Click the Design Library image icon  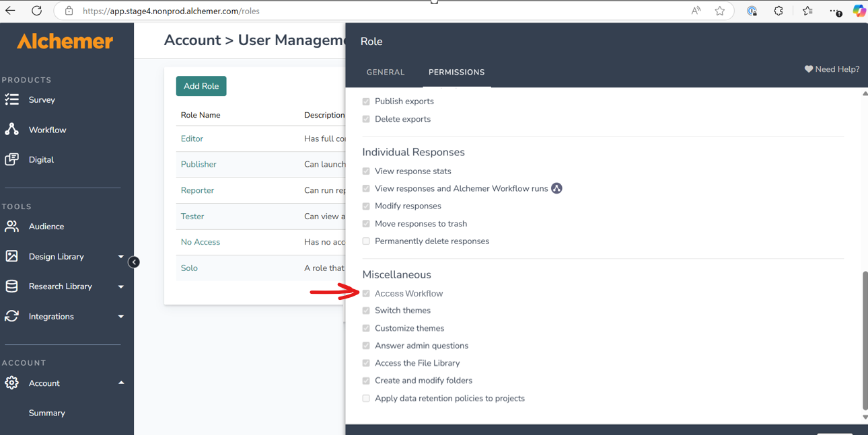coord(11,256)
